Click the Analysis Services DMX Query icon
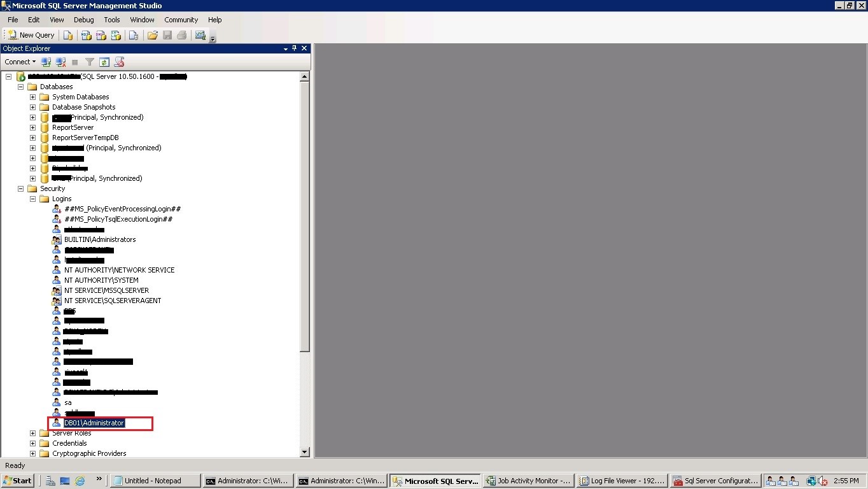 102,35
